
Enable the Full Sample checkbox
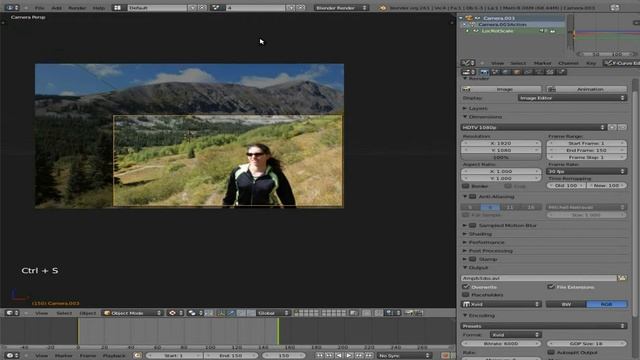(x=465, y=215)
